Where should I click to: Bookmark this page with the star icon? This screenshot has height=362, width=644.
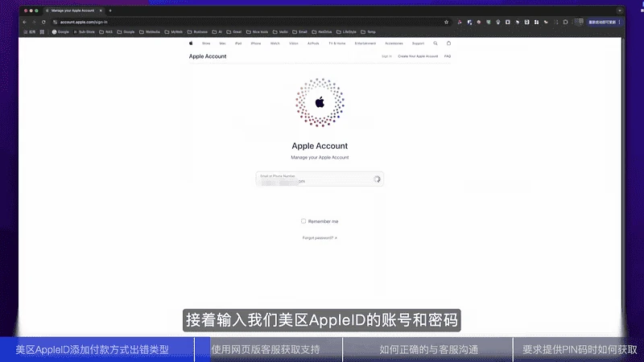[x=447, y=23]
